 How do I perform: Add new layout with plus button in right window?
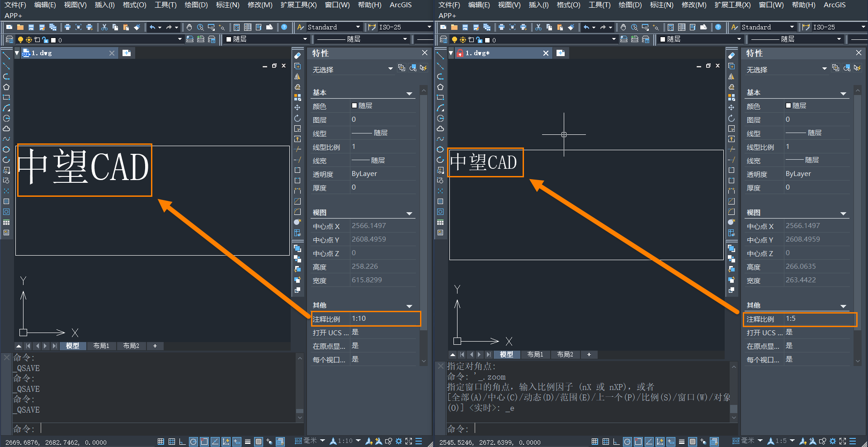tap(589, 354)
